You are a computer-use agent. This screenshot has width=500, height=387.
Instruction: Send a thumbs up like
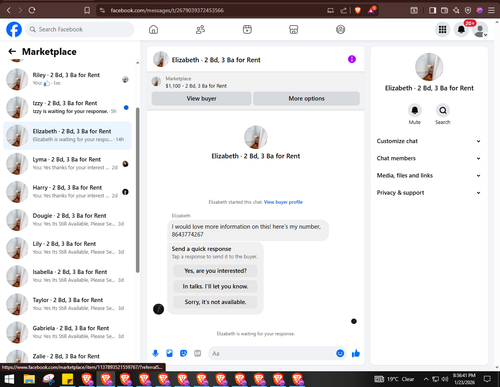[356, 353]
